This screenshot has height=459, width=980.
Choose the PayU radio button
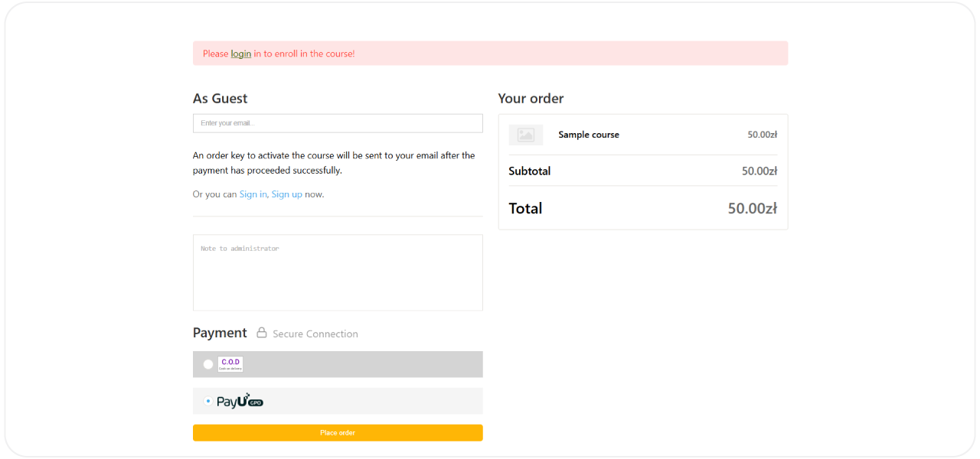[x=208, y=401]
